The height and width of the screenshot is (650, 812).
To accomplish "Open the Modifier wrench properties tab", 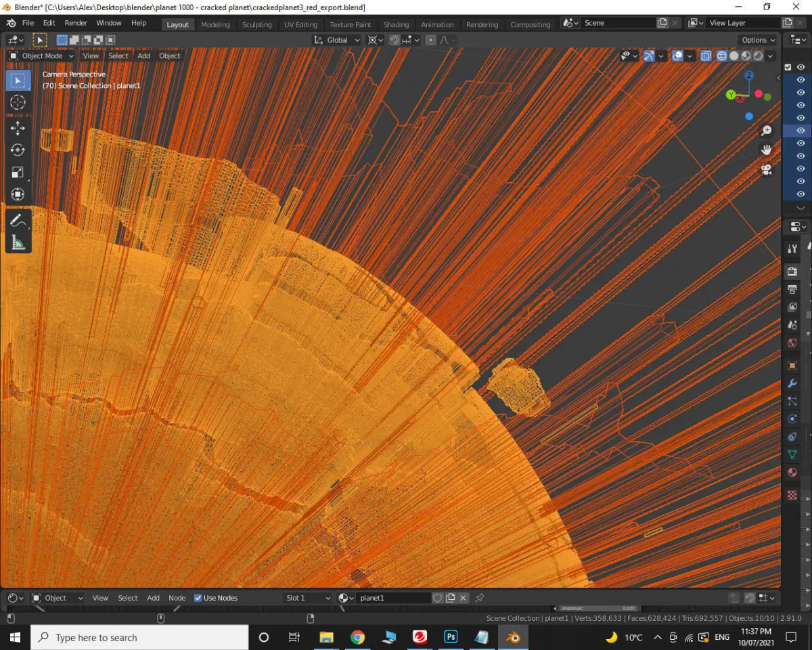I will point(792,384).
